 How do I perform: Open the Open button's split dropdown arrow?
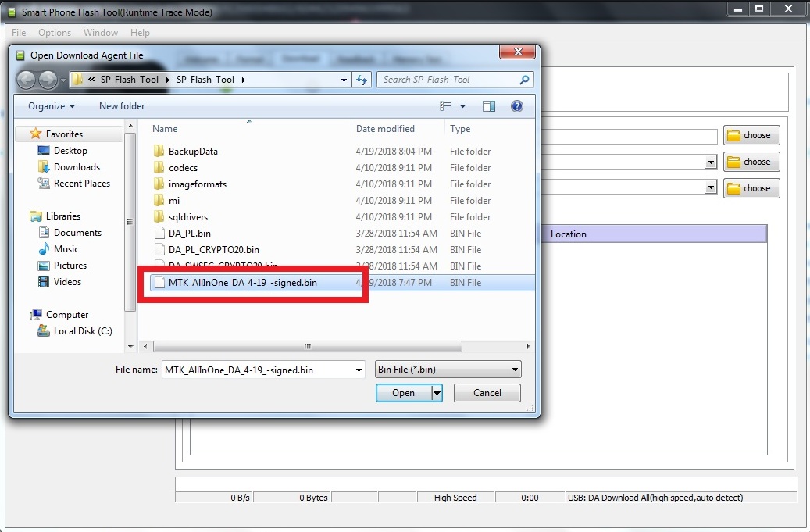437,393
